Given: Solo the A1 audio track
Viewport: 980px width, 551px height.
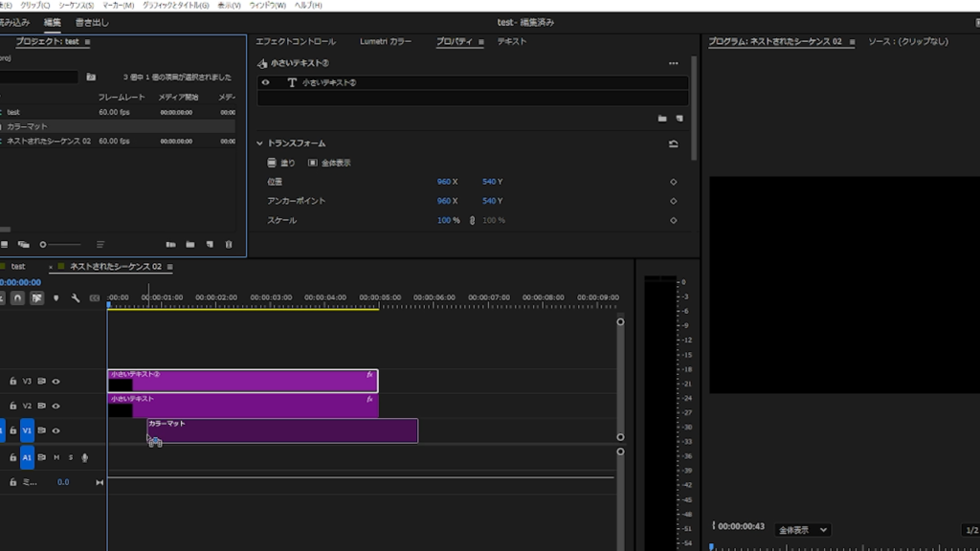Looking at the screenshot, I should point(71,458).
